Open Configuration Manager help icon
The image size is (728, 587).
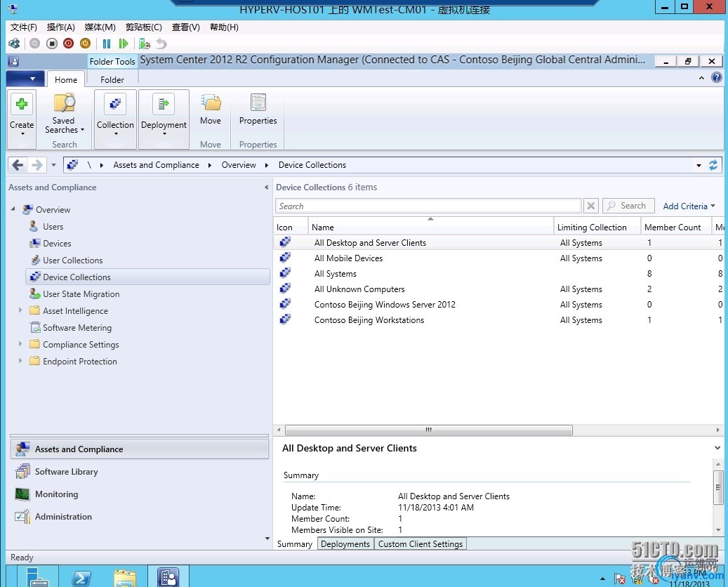pyautogui.click(x=716, y=77)
